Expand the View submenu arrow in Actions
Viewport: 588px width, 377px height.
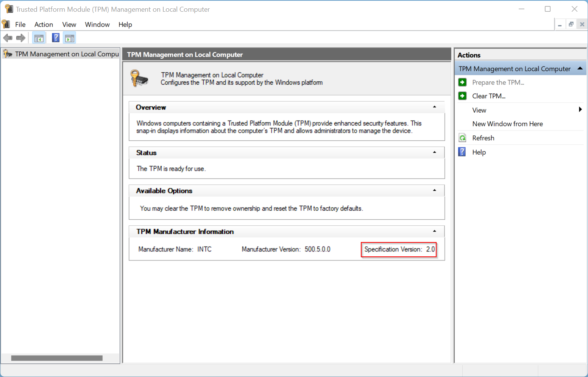tap(580, 110)
